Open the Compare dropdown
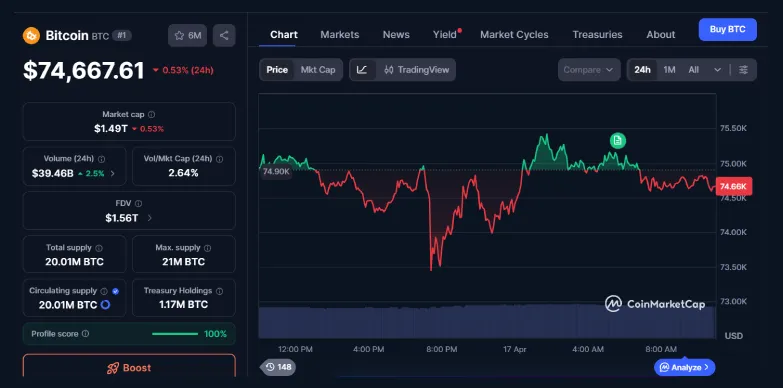 point(589,70)
